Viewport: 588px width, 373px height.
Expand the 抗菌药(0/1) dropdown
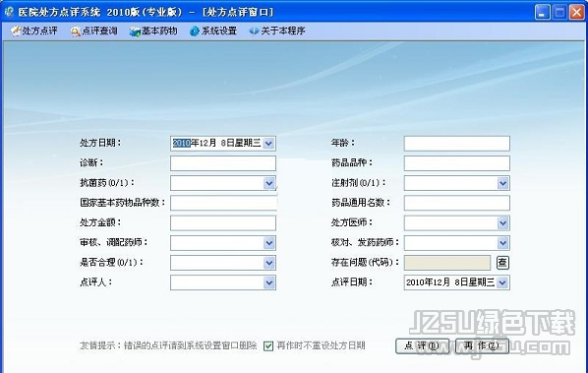268,183
